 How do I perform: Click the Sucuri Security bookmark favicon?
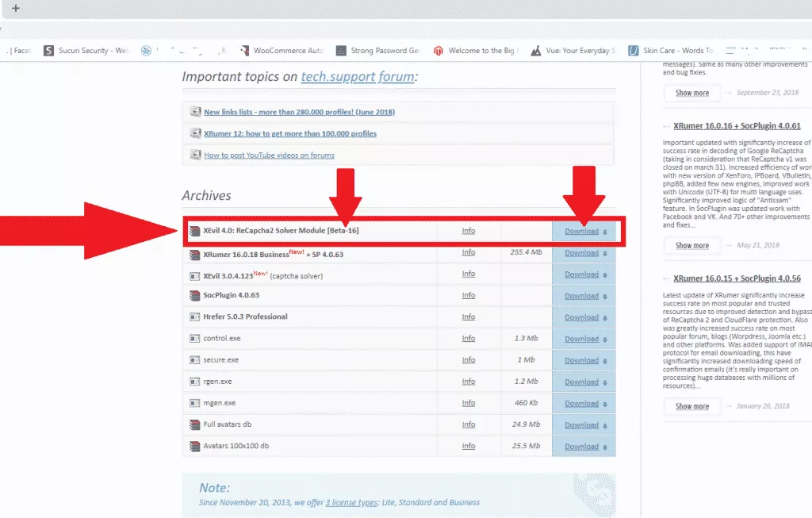point(48,51)
